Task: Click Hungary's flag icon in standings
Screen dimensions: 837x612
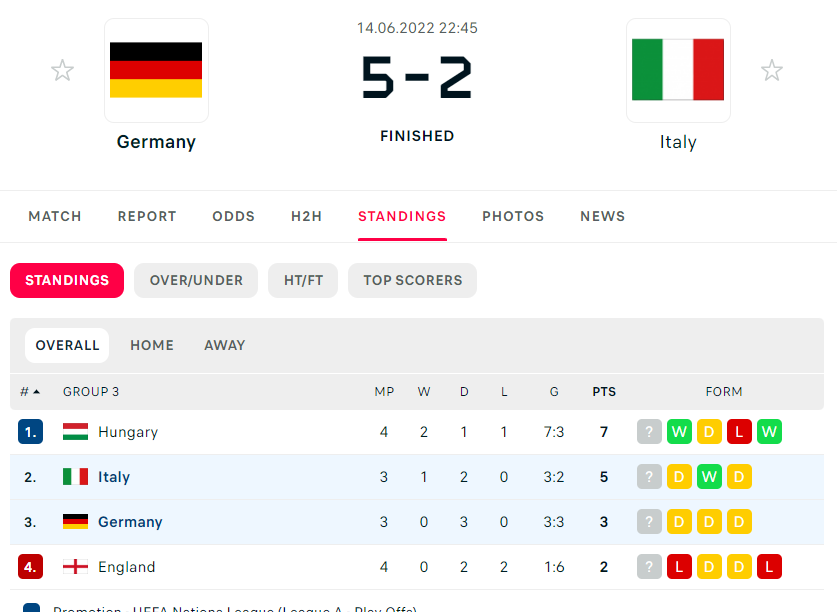Action: pos(75,431)
